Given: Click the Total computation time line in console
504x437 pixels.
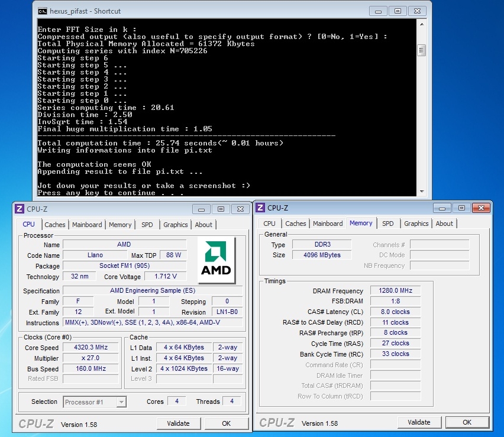Looking at the screenshot, I should point(160,143).
